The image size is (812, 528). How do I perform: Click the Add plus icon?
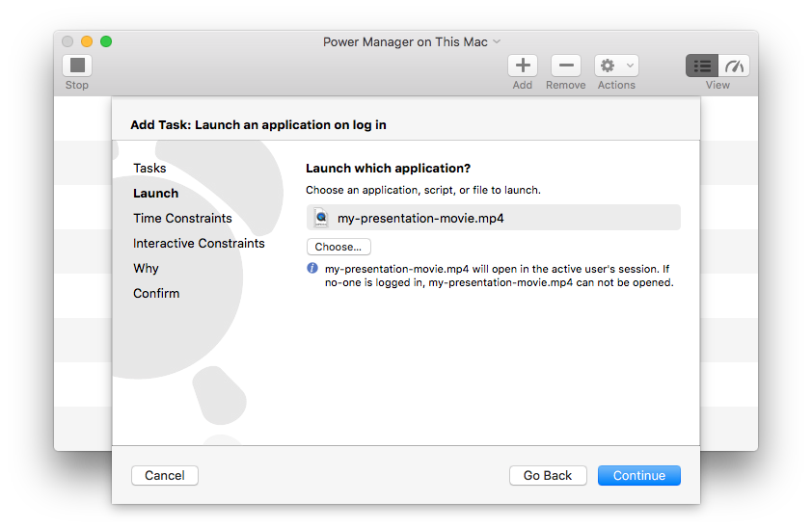coord(522,66)
